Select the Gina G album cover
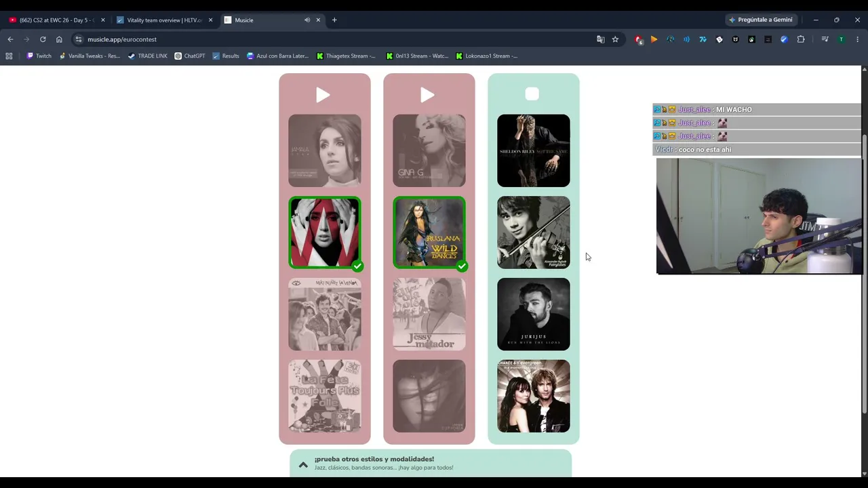Image resolution: width=868 pixels, height=488 pixels. point(429,150)
